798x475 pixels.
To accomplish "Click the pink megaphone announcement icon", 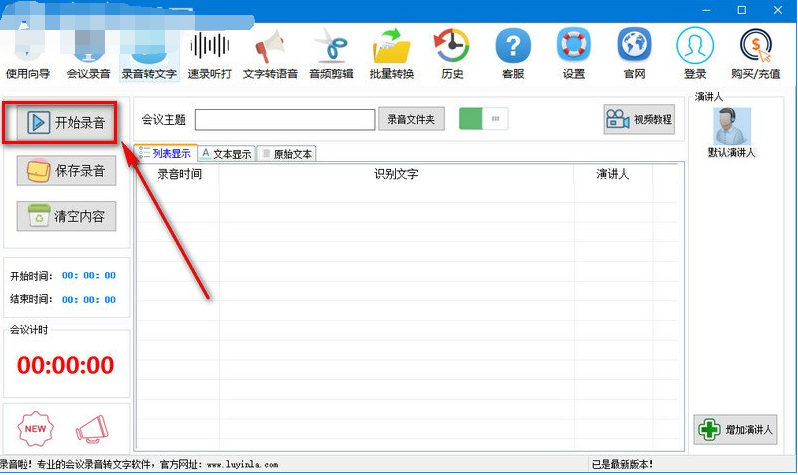I will [93, 429].
